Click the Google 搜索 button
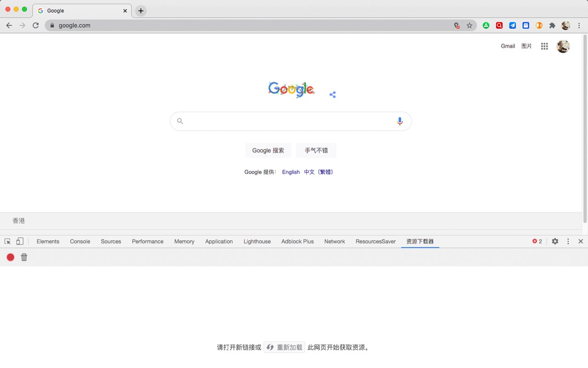Image resolution: width=588 pixels, height=368 pixels. click(268, 150)
